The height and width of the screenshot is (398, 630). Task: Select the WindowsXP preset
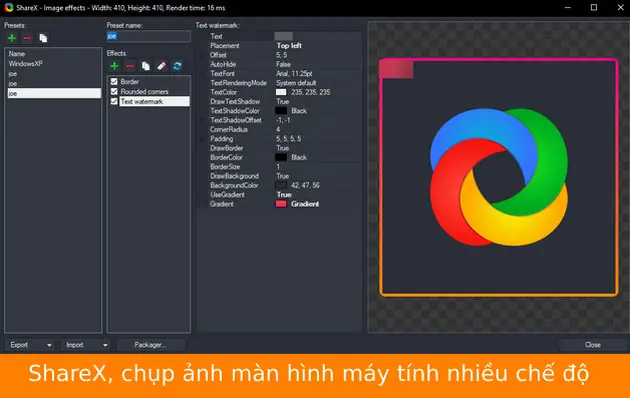tap(26, 63)
